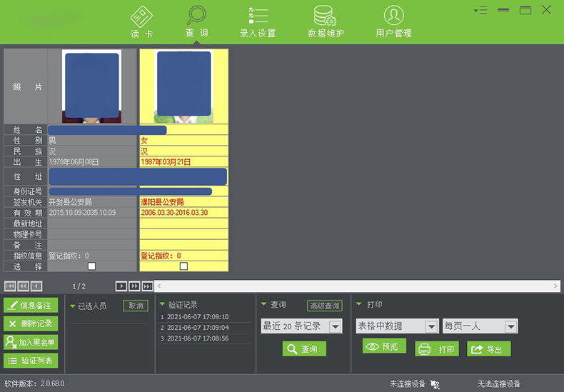
Task: Open 数据维护 database maintenance icon
Action: coord(326,16)
